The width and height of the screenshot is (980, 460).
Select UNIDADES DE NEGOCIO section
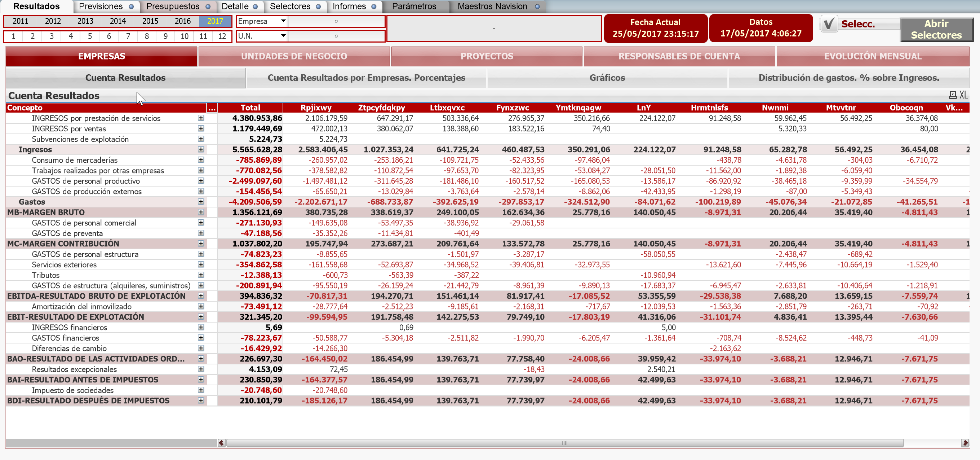click(294, 56)
